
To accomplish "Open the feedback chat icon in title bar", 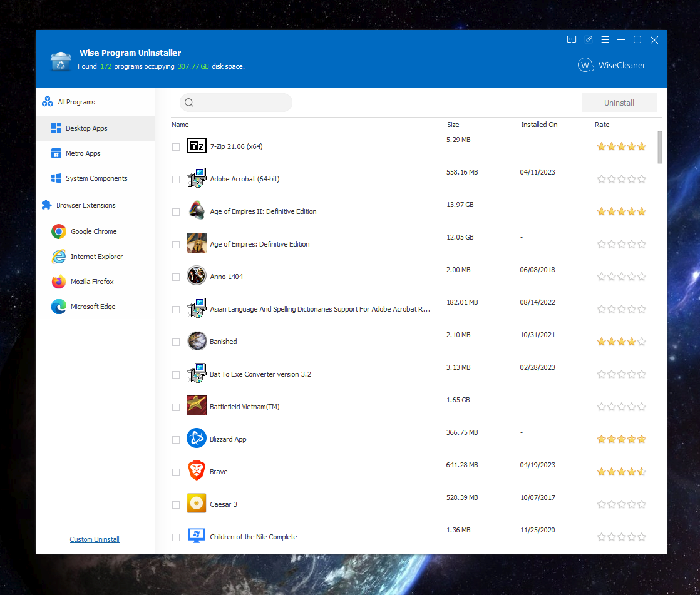I will [x=572, y=39].
